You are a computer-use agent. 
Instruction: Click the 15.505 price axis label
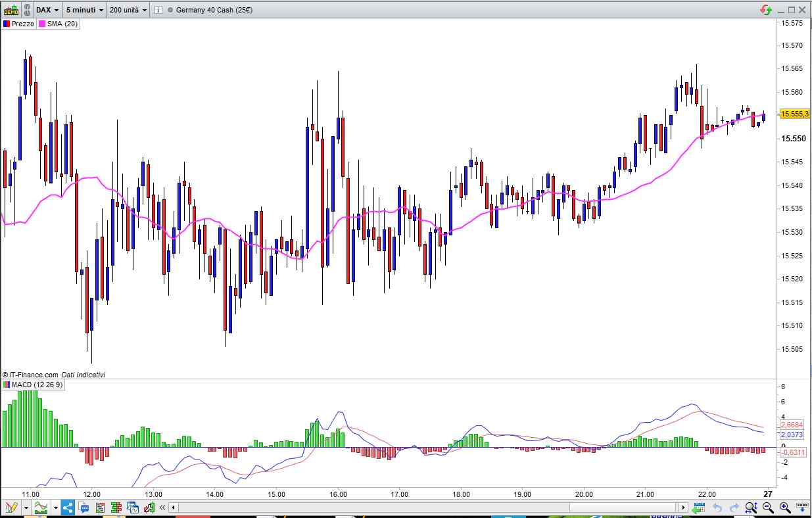791,349
